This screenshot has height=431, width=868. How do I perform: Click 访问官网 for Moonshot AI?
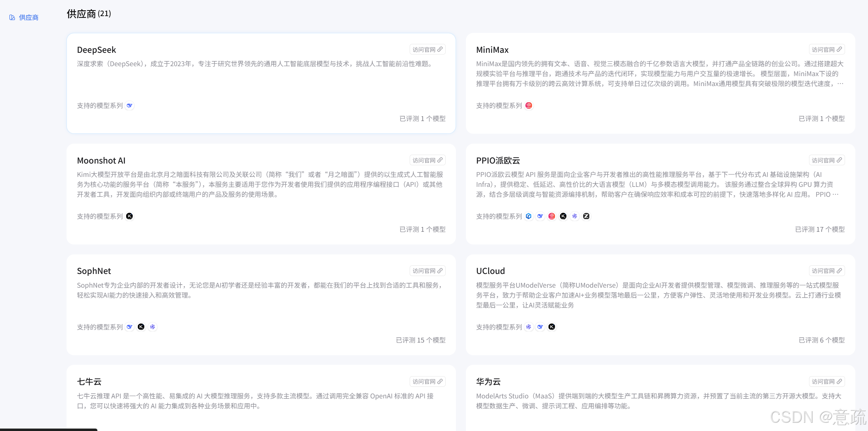(427, 160)
